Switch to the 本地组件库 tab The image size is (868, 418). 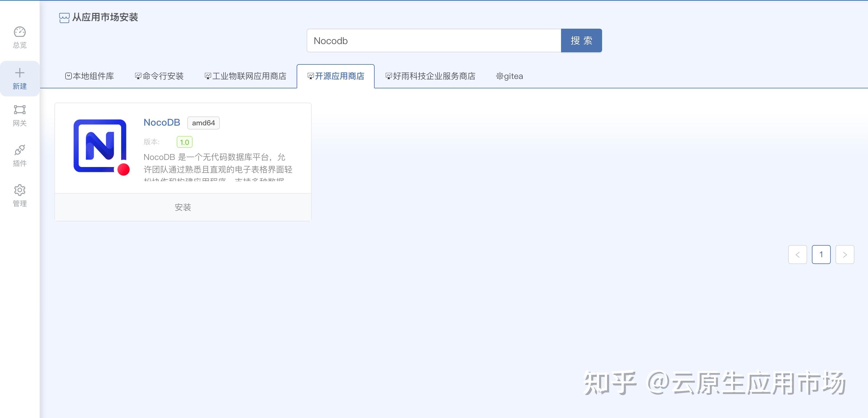(90, 76)
